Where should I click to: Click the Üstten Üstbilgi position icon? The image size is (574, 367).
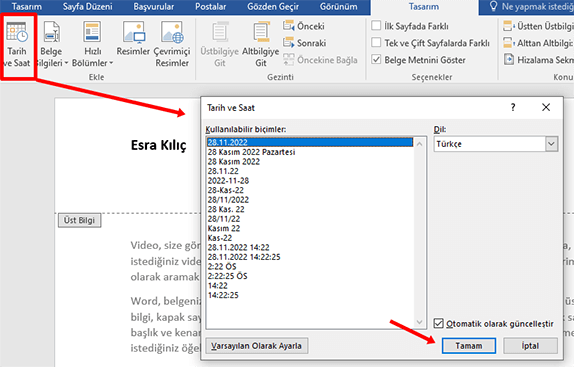click(x=508, y=26)
